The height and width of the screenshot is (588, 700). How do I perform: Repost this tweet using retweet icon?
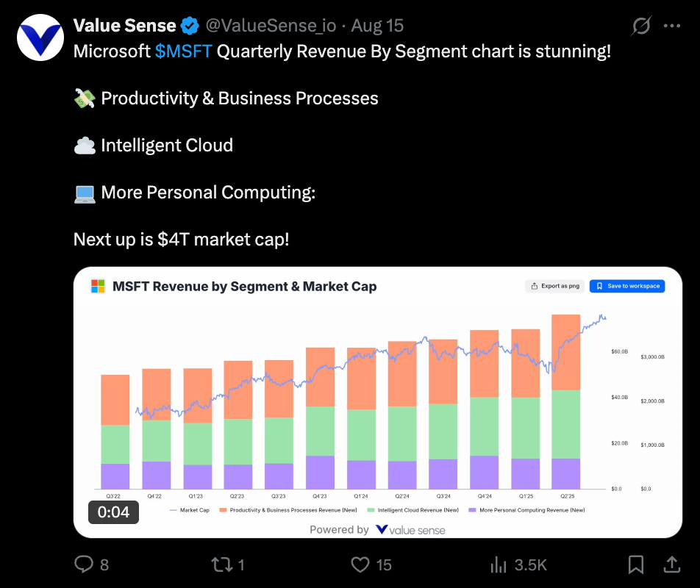tap(222, 564)
